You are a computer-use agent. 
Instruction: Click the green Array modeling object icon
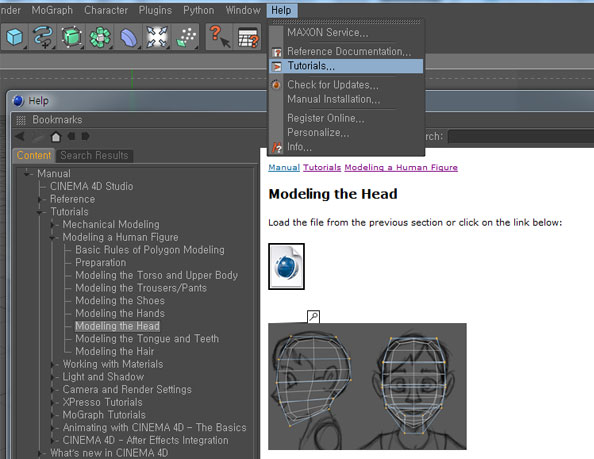point(100,37)
